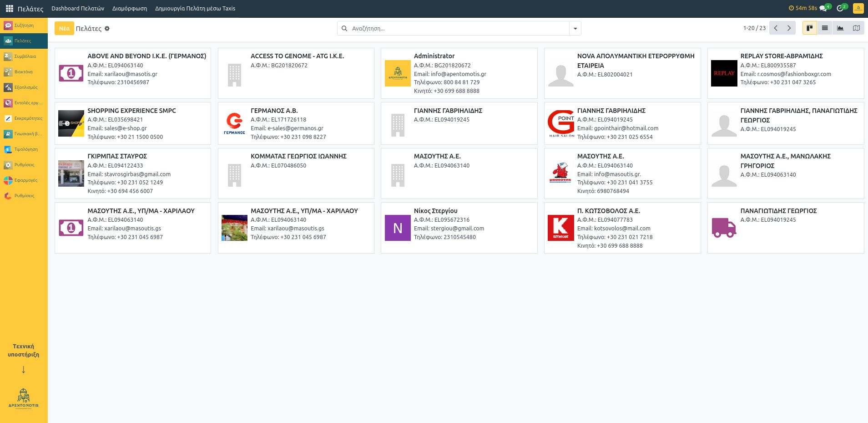Open ΓΕΡΜΑΝΟΣ Α.Β. card
Viewport: 868px width, 423px height.
point(296,123)
